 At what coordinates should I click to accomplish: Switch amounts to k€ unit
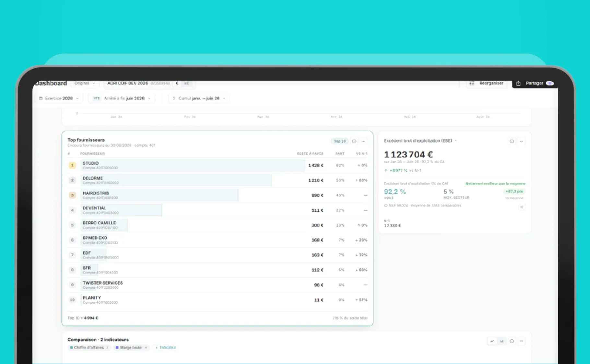(x=186, y=83)
